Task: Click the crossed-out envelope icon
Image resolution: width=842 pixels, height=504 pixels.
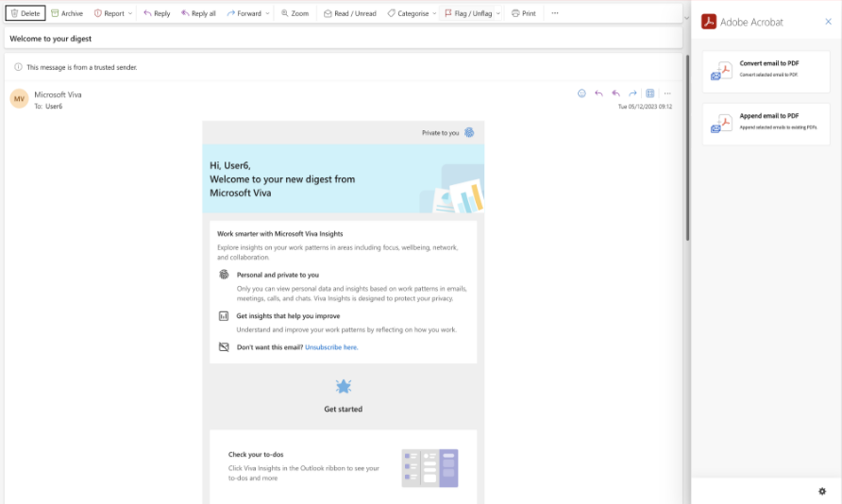Action: (x=224, y=347)
